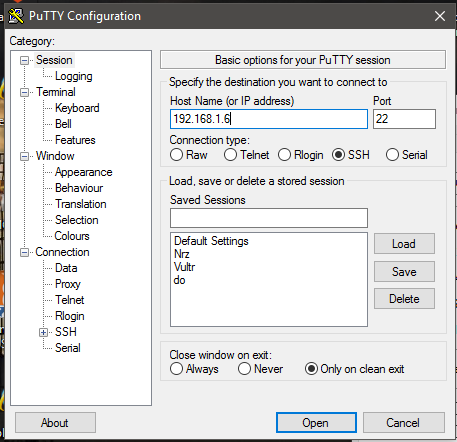Select Always close window on exit
This screenshot has height=442, width=457.
[x=176, y=369]
